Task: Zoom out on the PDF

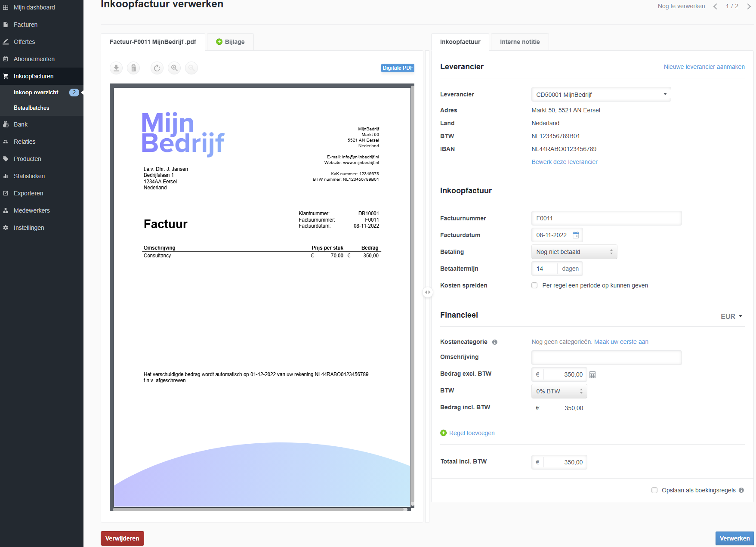Action: (x=191, y=68)
